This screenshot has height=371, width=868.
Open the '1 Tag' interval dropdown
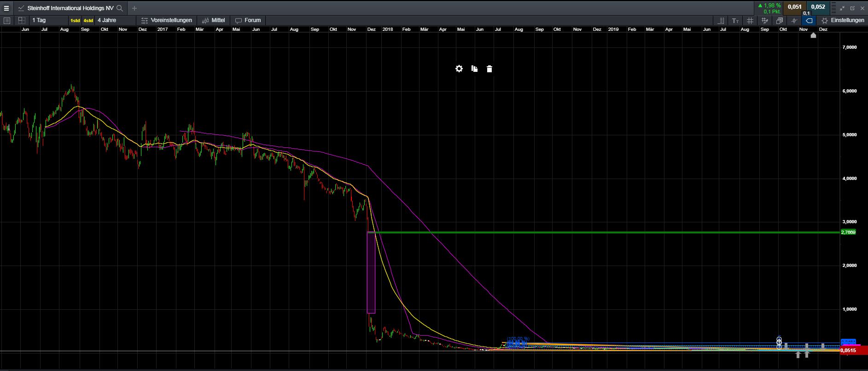coord(39,20)
